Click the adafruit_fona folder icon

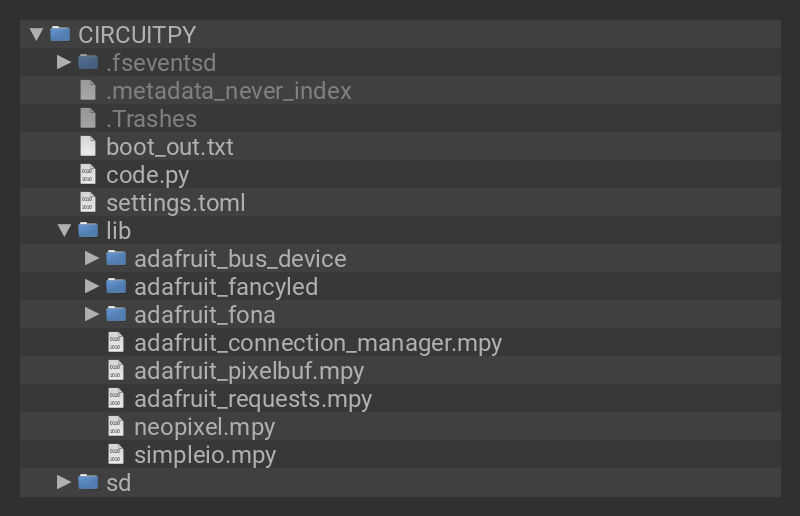116,315
